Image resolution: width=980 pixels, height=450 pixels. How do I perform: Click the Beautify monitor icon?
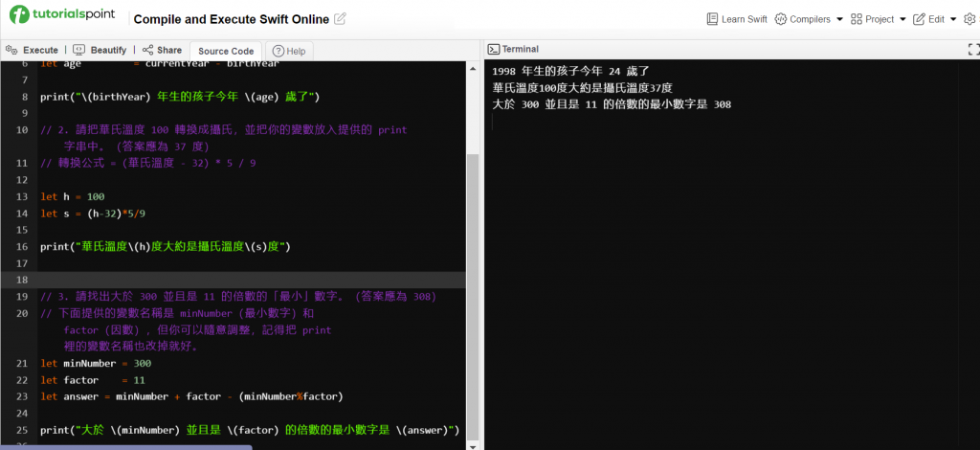(x=78, y=50)
